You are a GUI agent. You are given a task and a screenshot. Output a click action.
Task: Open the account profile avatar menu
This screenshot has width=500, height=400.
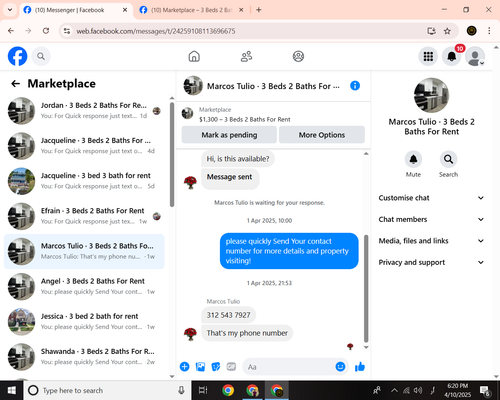point(475,56)
